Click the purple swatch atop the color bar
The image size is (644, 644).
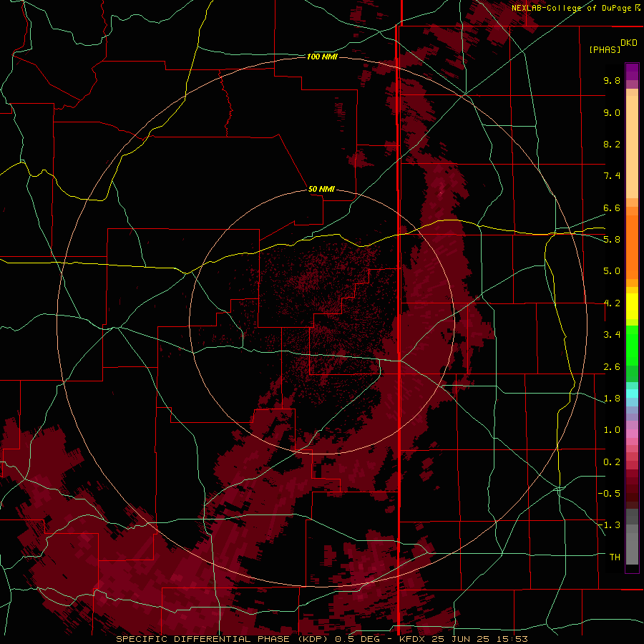632,72
